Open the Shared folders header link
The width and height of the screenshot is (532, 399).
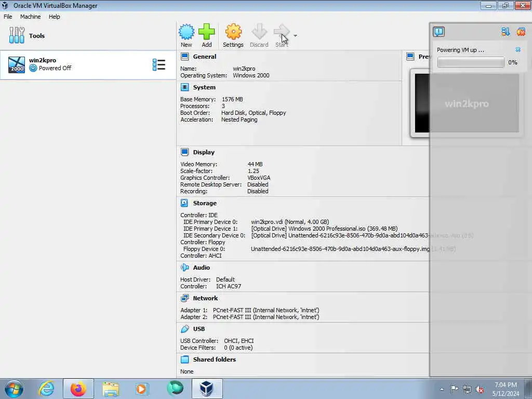click(x=215, y=360)
